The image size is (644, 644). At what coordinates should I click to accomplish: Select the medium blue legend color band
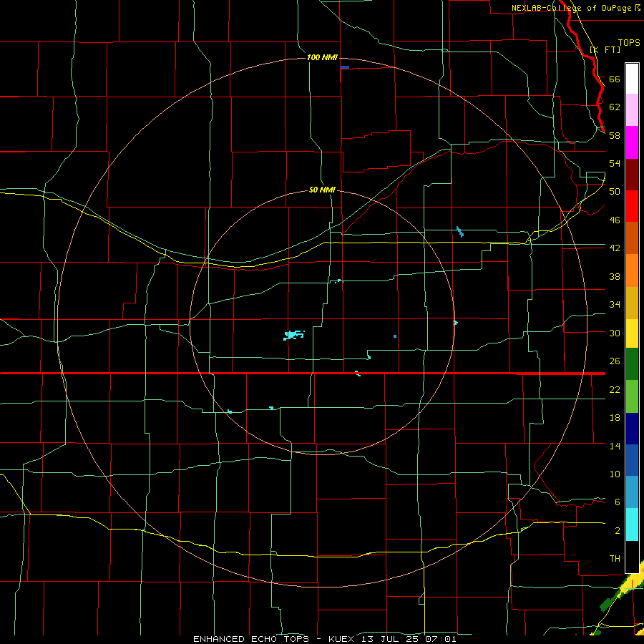pyautogui.click(x=632, y=460)
